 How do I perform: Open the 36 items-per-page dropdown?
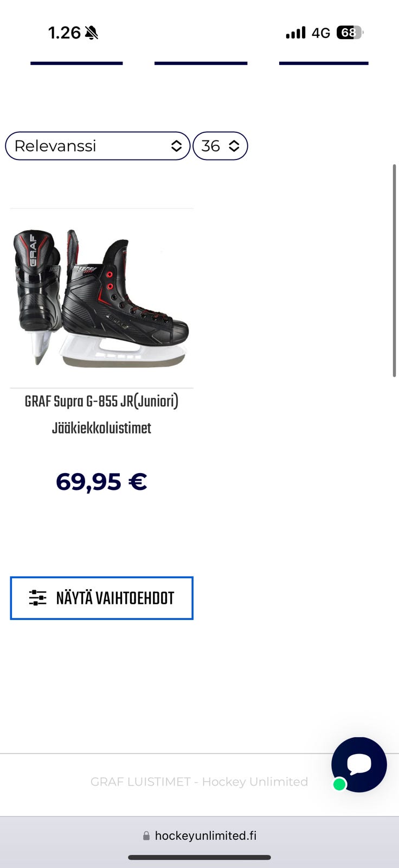click(220, 146)
